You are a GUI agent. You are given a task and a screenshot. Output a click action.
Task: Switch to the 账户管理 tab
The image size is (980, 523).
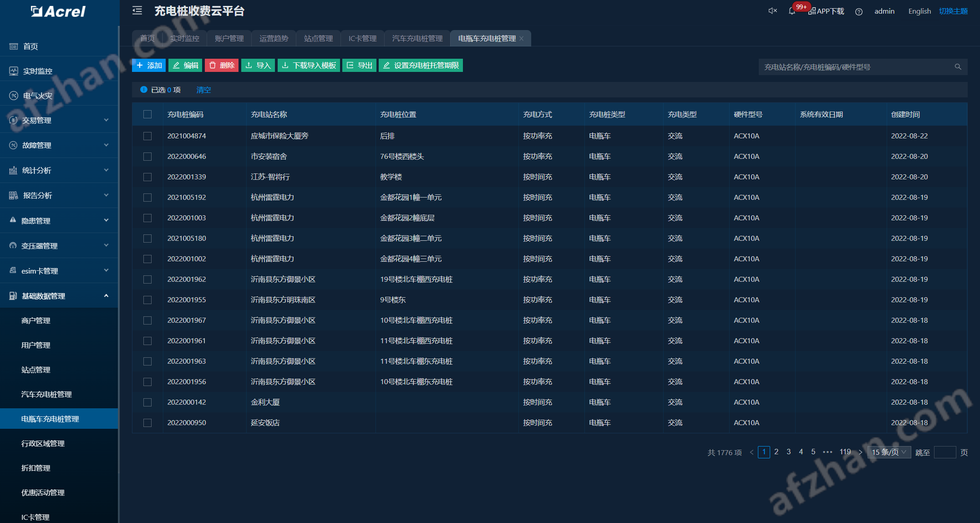(x=229, y=39)
